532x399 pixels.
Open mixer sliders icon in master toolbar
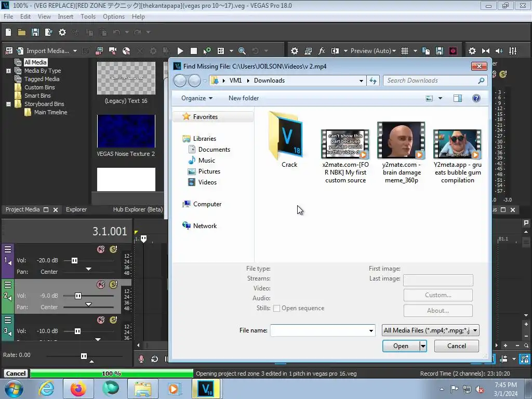[513, 51]
